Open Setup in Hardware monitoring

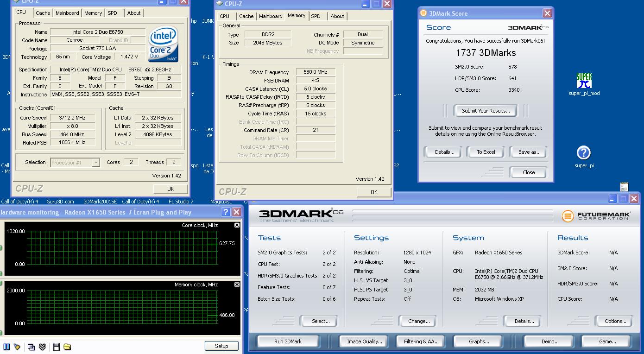(221, 346)
